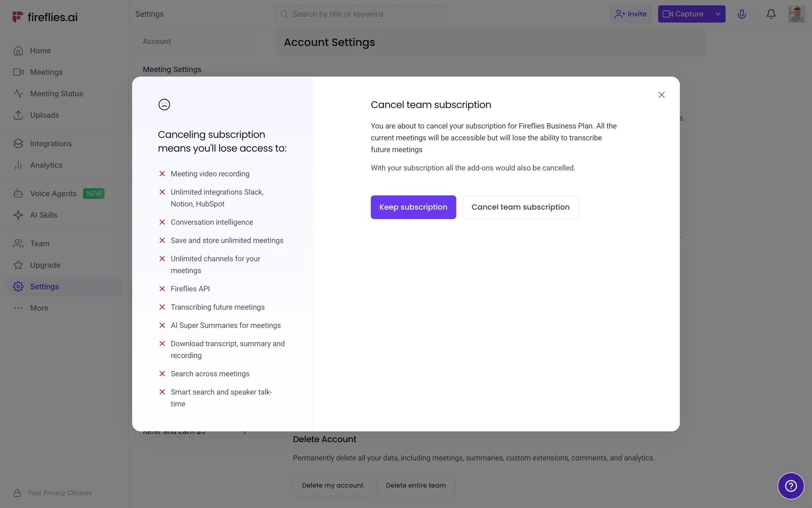
Task: Open Your Privacy Choices
Action: 52,493
